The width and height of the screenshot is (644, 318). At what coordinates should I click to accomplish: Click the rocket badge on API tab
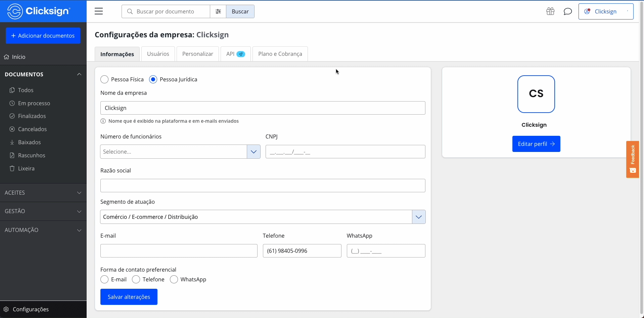click(x=241, y=54)
